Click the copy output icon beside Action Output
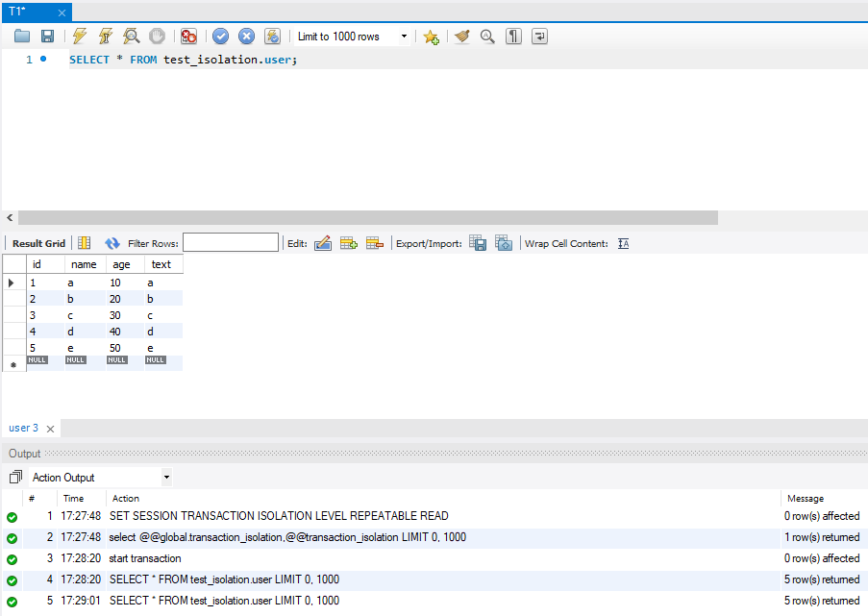Screen dimensions: 868x616 point(15,477)
